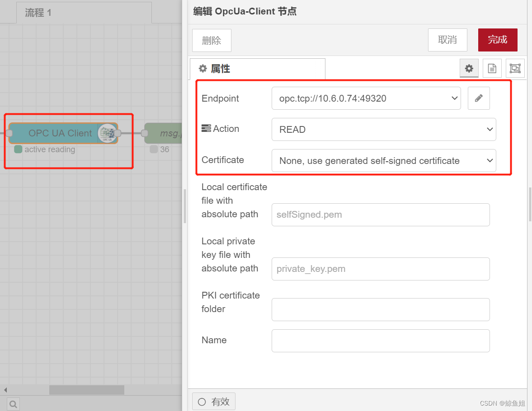Select the OPC UA Client node
532x411 pixels.
(63, 133)
